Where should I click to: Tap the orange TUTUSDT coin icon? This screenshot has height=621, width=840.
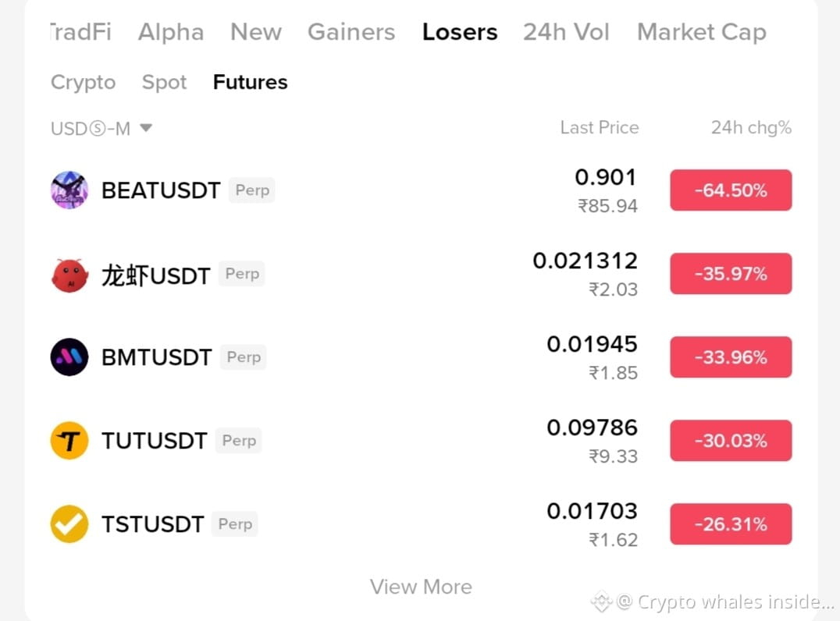pos(69,441)
